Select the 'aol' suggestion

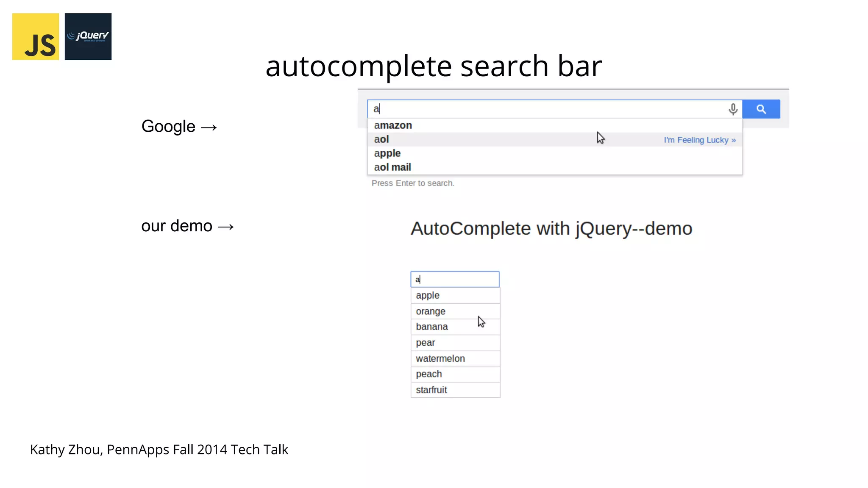tap(555, 139)
